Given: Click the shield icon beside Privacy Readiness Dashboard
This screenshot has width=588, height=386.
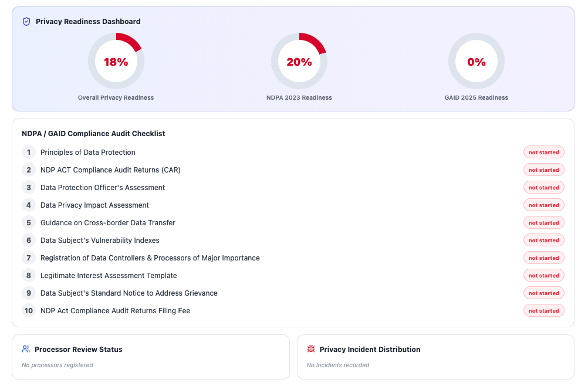Looking at the screenshot, I should (26, 22).
